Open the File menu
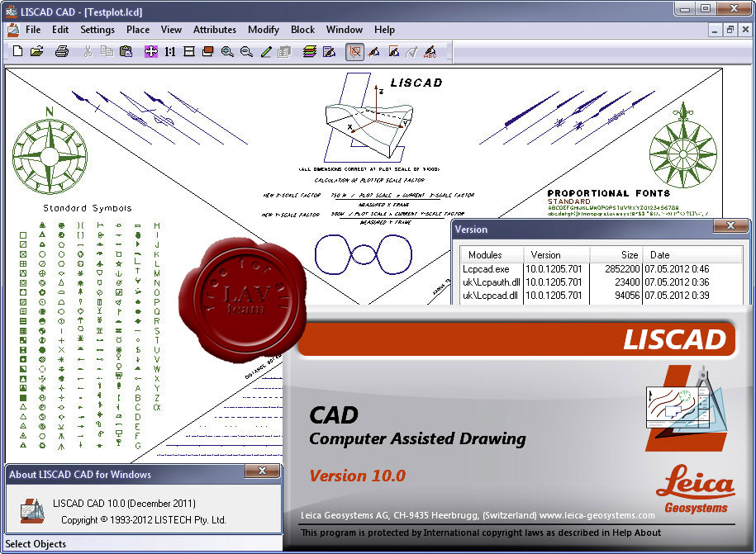The width and height of the screenshot is (756, 554). click(33, 30)
